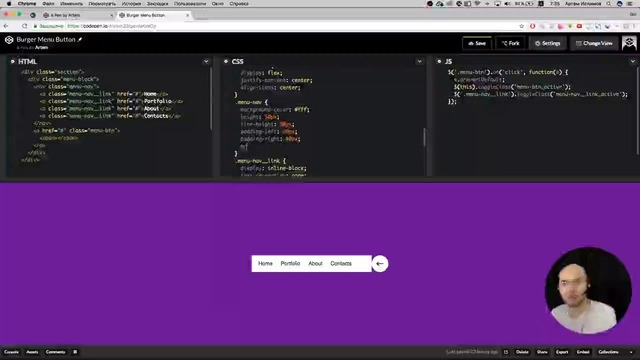Click the volume icon in the menu bar
The width and height of the screenshot is (640, 360).
point(507,3)
